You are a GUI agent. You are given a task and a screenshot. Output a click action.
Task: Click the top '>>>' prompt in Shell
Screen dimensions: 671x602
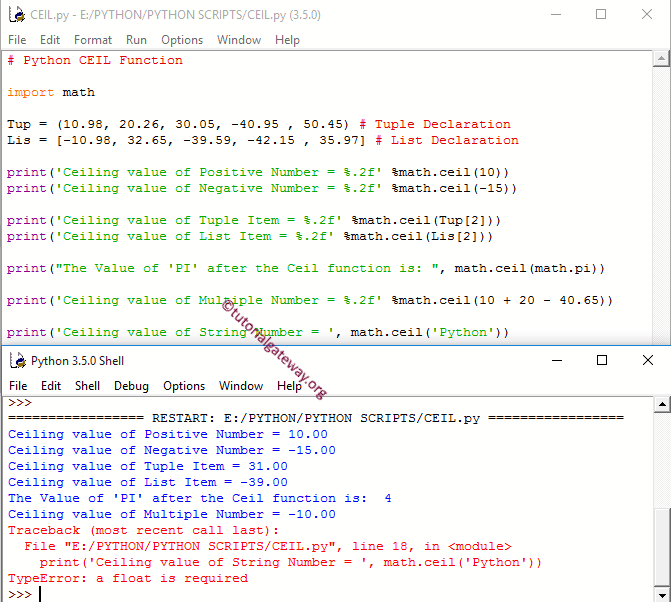click(x=20, y=403)
